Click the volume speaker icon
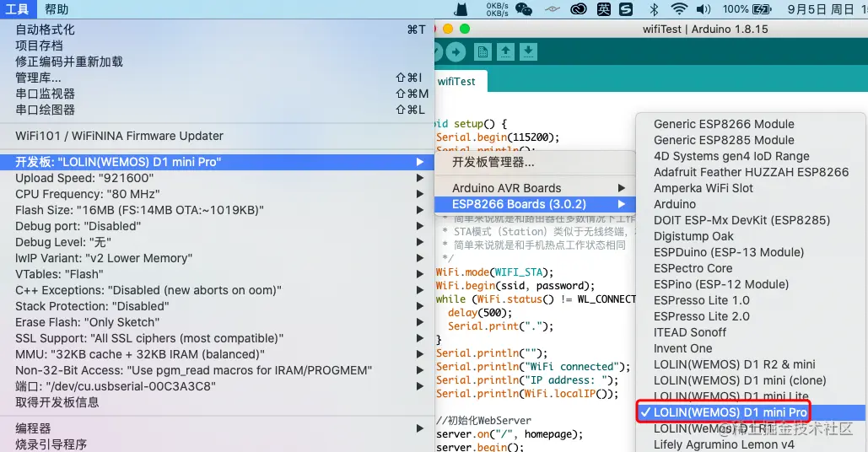Screen dimensions: 868x452 (x=703, y=8)
